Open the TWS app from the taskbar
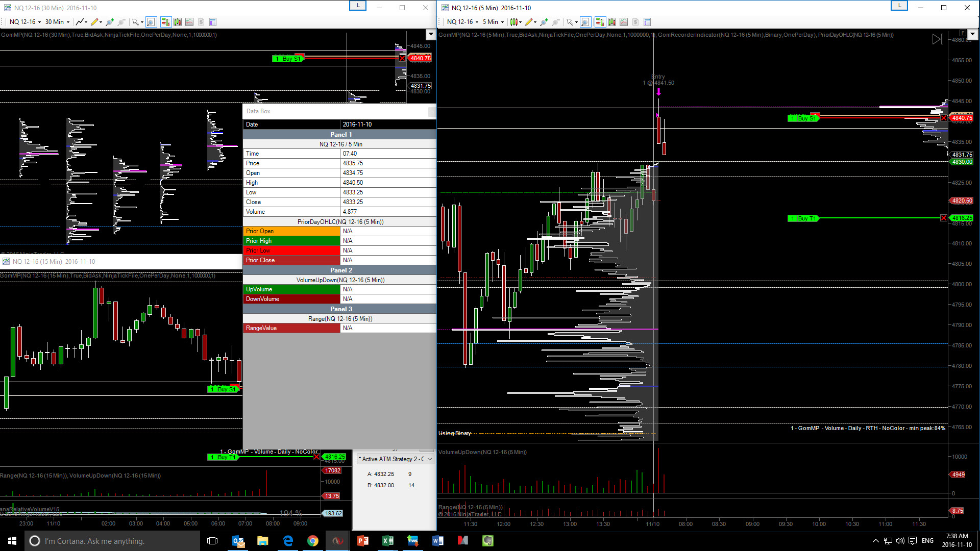980x551 pixels. pos(413,541)
